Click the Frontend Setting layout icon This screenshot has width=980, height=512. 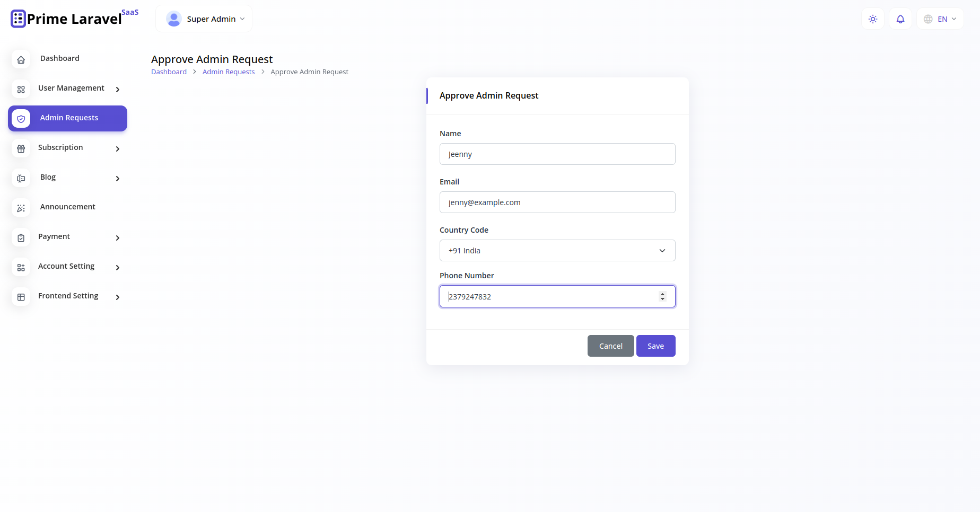pyautogui.click(x=21, y=297)
